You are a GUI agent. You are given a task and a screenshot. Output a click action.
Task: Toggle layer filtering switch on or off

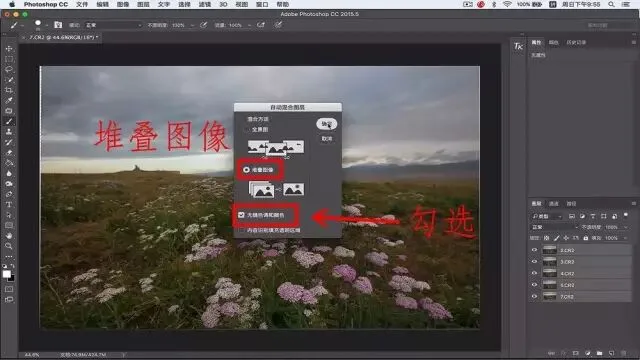[x=626, y=215]
